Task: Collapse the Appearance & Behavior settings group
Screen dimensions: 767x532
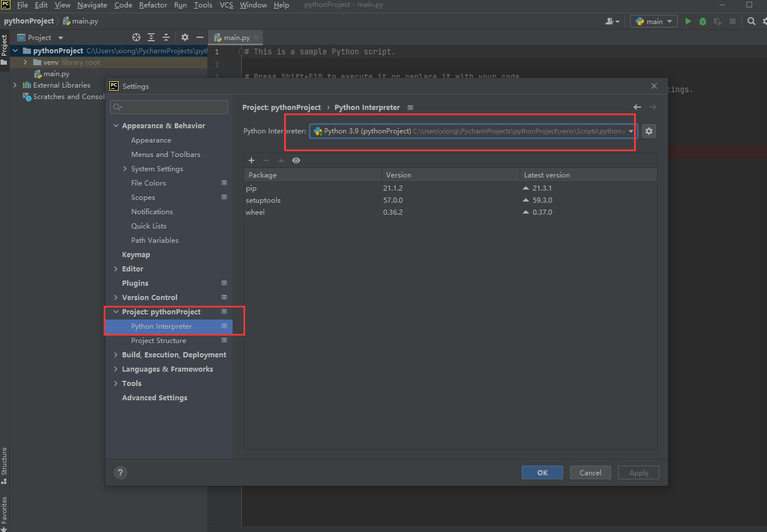Action: [x=116, y=126]
